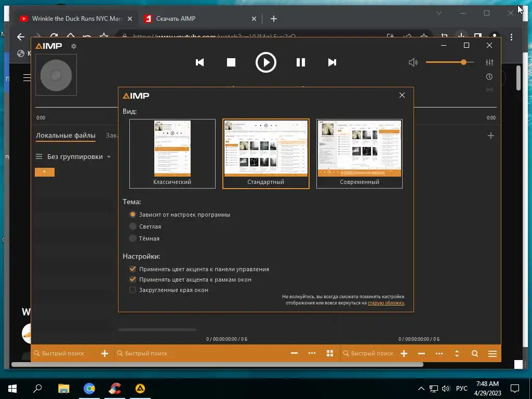Viewport: 532px width, 399px height.
Task: Remove files with right panel minus icon
Action: click(421, 353)
